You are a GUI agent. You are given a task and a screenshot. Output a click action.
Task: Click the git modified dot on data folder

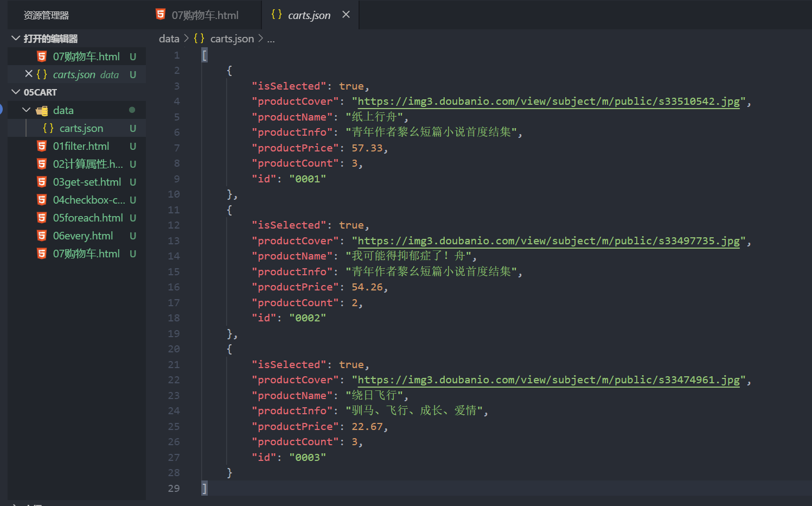pos(132,110)
